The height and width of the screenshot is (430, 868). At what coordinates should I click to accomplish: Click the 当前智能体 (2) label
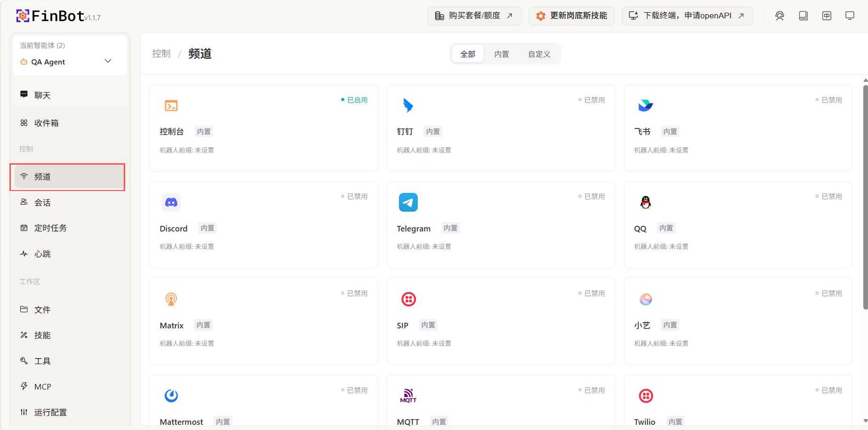tap(42, 45)
